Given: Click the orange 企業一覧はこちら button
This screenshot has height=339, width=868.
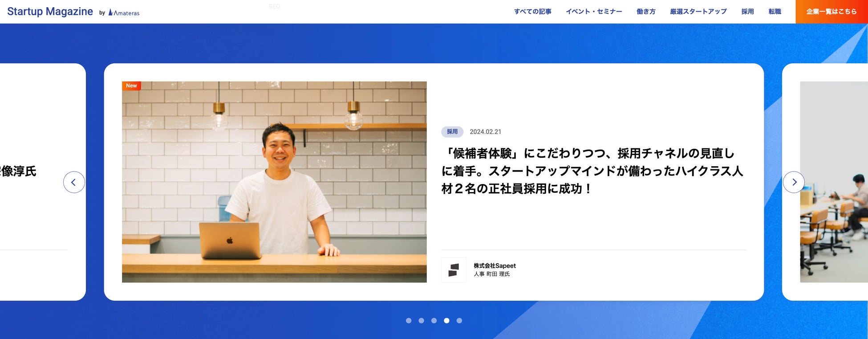Looking at the screenshot, I should tap(831, 12).
